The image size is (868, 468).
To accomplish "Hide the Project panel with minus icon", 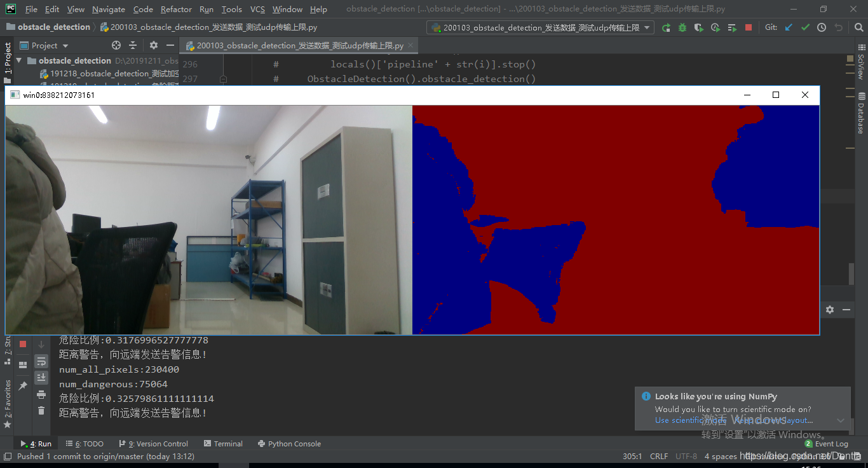I will [170, 45].
